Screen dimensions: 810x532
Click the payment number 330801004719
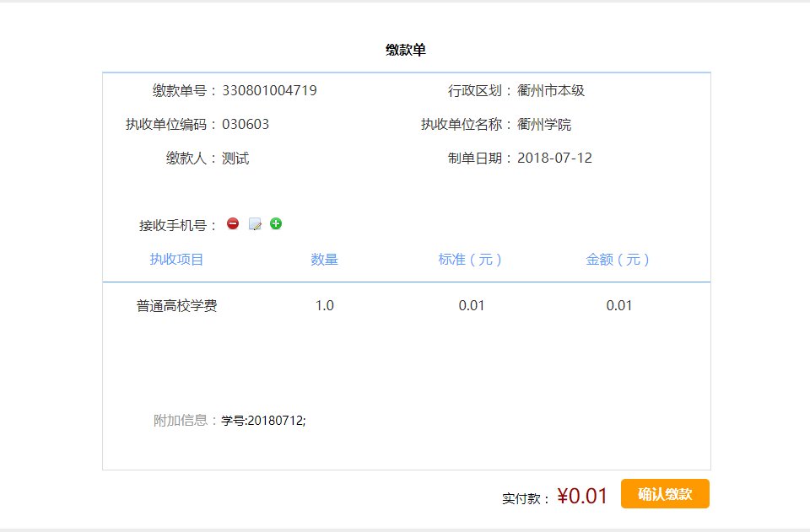pos(270,90)
